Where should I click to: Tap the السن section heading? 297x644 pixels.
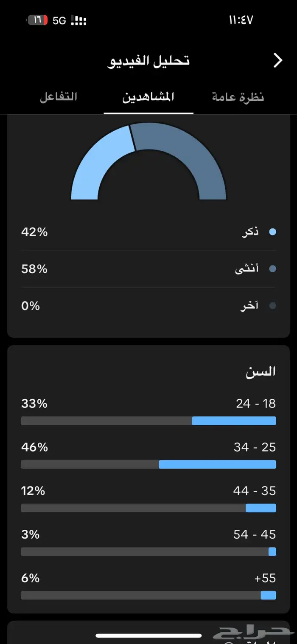click(261, 371)
